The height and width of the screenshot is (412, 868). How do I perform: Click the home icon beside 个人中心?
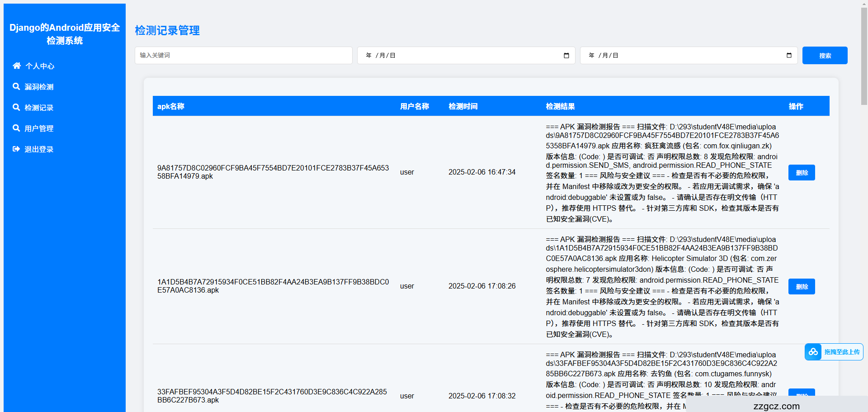[x=17, y=66]
